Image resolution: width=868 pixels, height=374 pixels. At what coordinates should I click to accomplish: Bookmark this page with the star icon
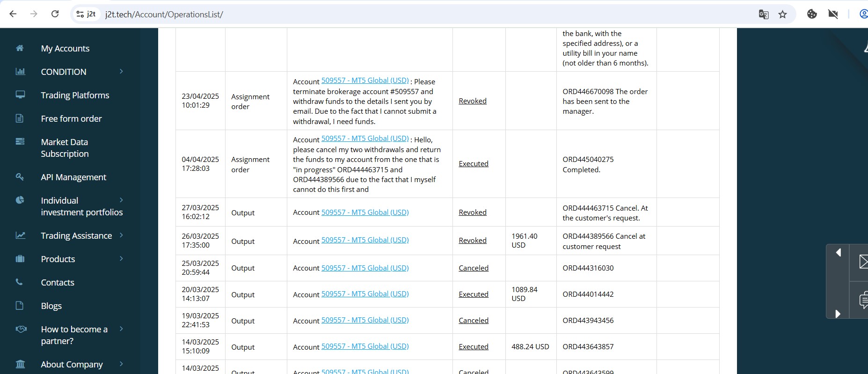(782, 15)
